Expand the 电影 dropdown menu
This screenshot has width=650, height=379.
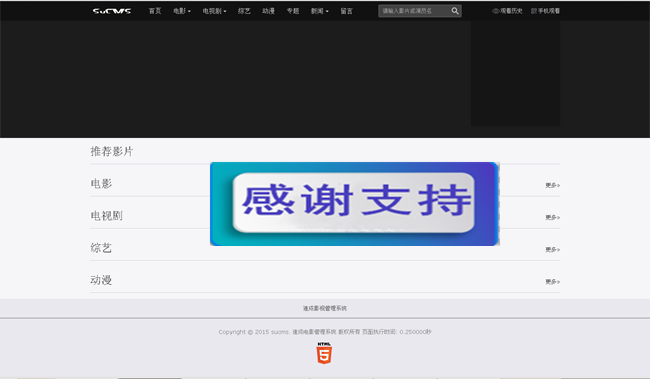pos(182,11)
